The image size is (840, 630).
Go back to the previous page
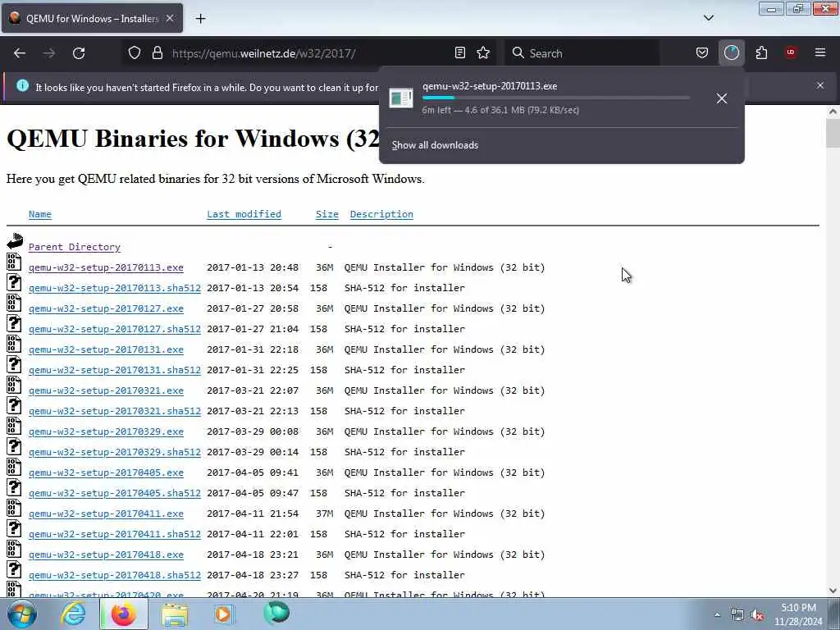click(20, 53)
